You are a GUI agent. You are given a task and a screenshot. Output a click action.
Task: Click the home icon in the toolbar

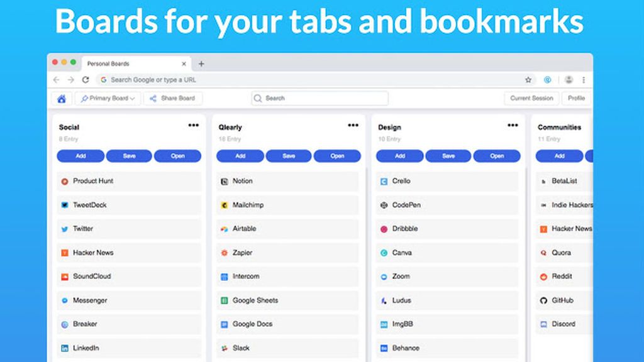62,99
